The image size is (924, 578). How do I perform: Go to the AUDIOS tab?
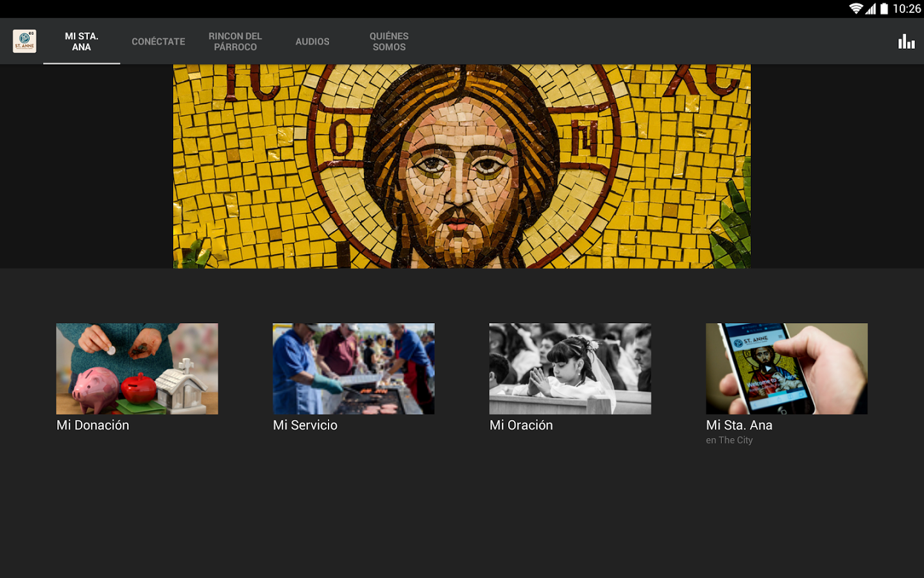[312, 41]
